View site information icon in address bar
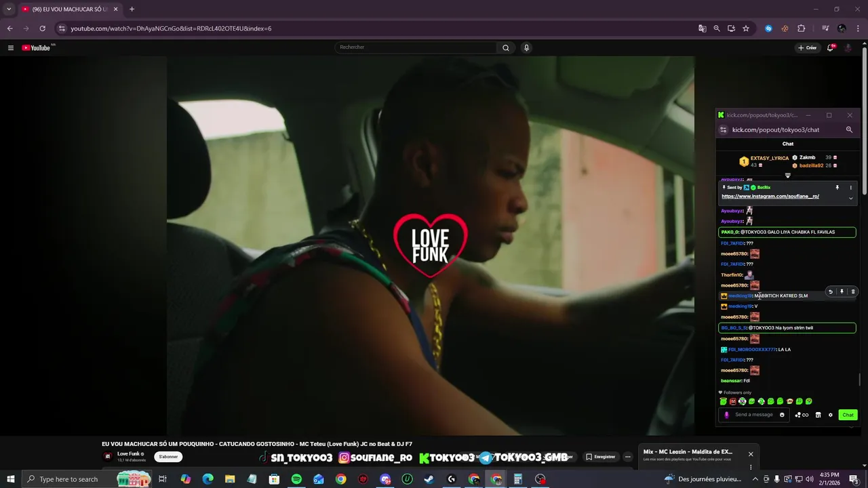The height and width of the screenshot is (488, 868). pos(62,28)
